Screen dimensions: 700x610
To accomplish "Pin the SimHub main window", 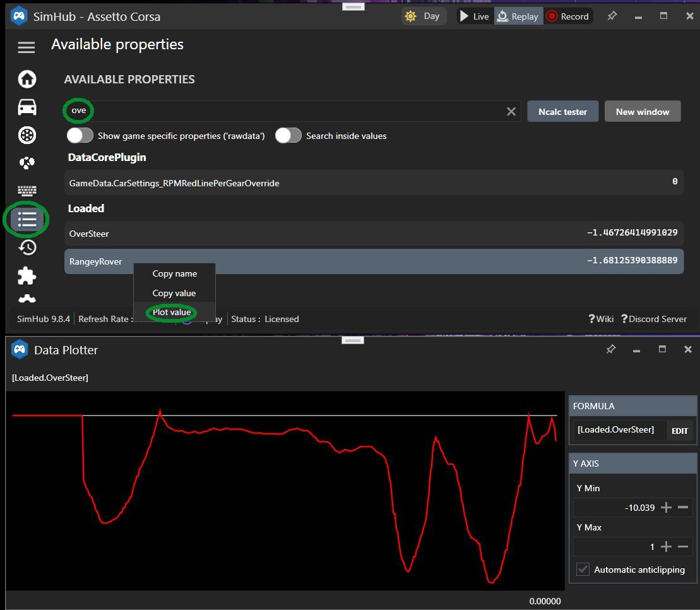I will click(x=612, y=16).
